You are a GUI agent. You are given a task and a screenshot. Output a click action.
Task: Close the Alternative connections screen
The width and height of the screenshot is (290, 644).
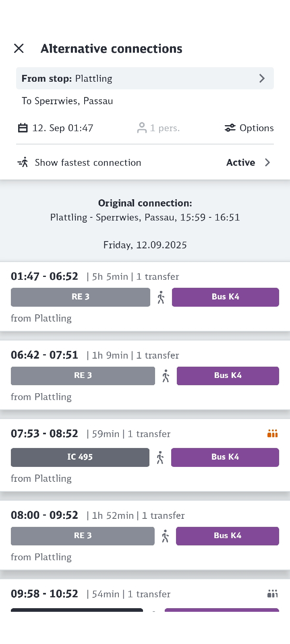point(19,48)
